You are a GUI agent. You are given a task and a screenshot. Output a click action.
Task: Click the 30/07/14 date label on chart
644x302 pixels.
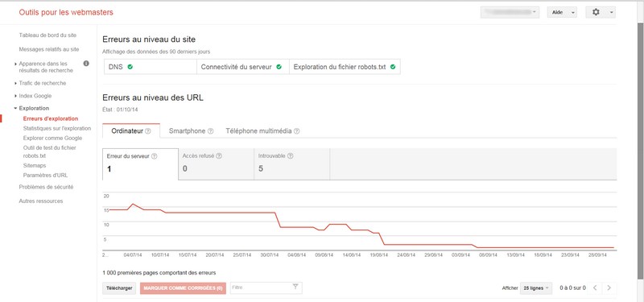[x=270, y=255]
